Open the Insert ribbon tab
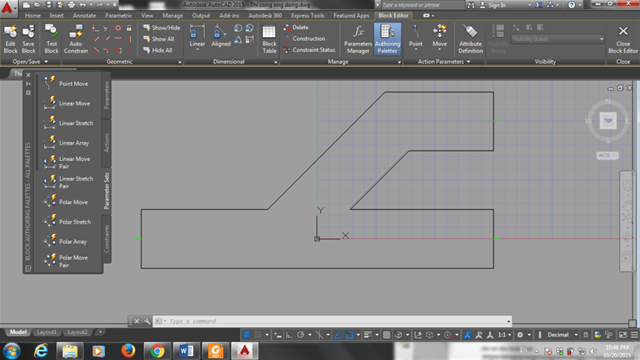The height and width of the screenshot is (360, 640). (x=56, y=16)
